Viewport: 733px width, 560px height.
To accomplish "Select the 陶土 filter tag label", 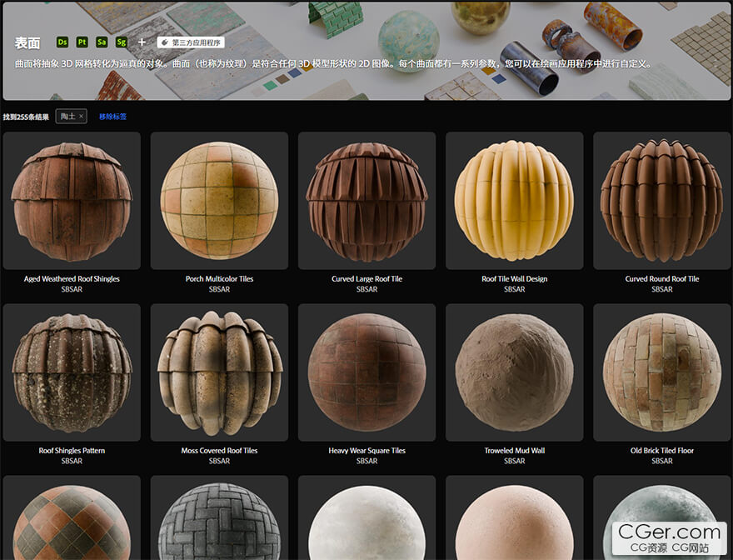I will (x=67, y=117).
